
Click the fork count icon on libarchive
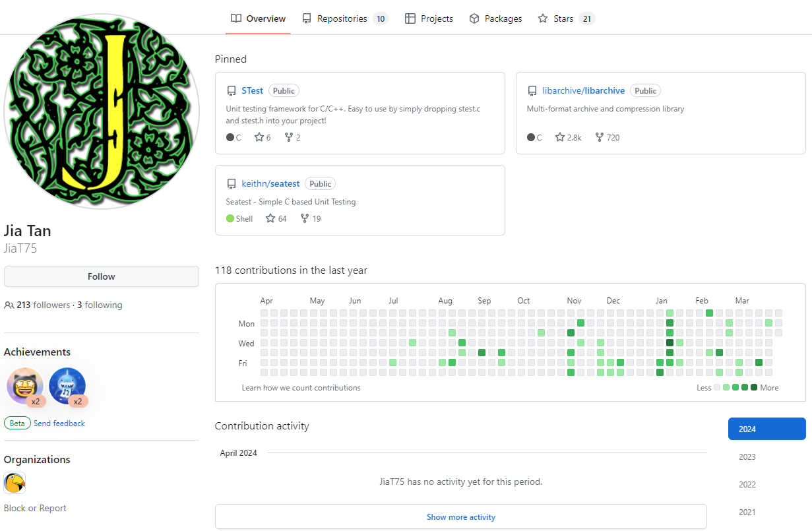click(x=599, y=137)
